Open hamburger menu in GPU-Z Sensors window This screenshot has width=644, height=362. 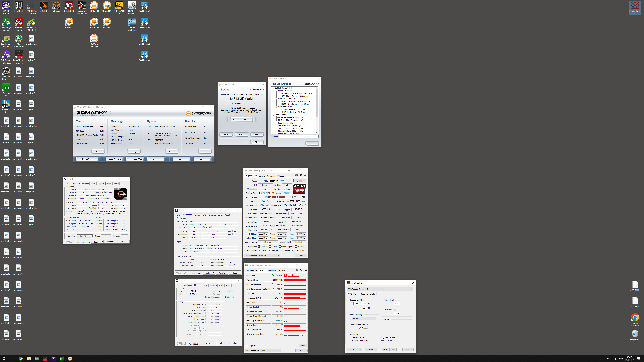306,270
